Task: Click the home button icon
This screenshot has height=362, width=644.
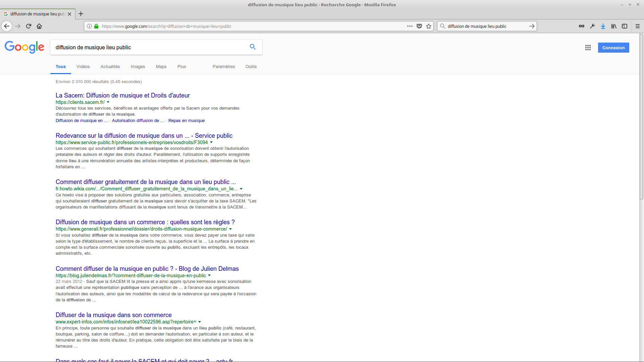Action: click(39, 26)
